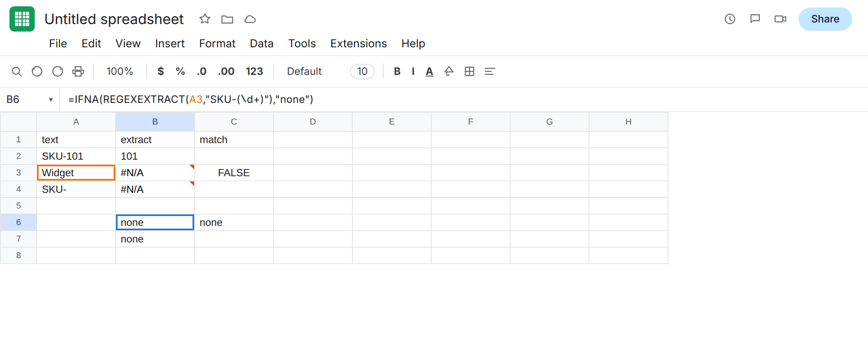The image size is (868, 339).
Task: Select row 5 header
Action: (x=19, y=206)
